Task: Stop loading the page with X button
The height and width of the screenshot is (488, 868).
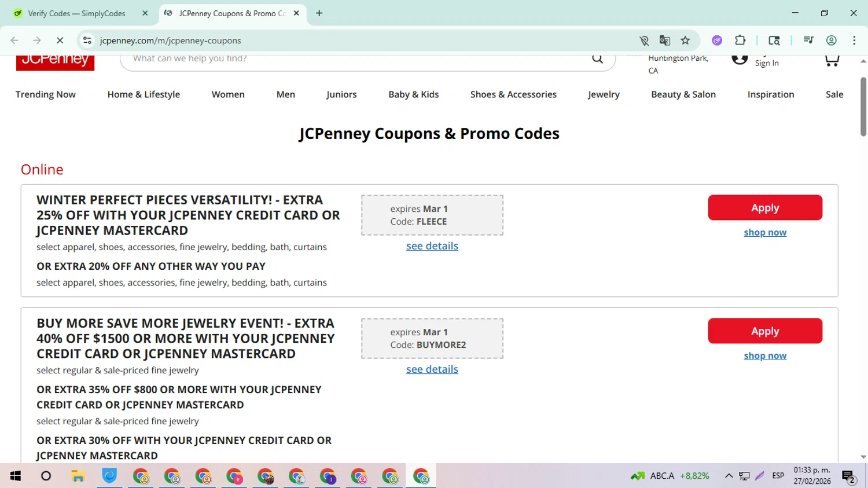Action: (x=60, y=41)
